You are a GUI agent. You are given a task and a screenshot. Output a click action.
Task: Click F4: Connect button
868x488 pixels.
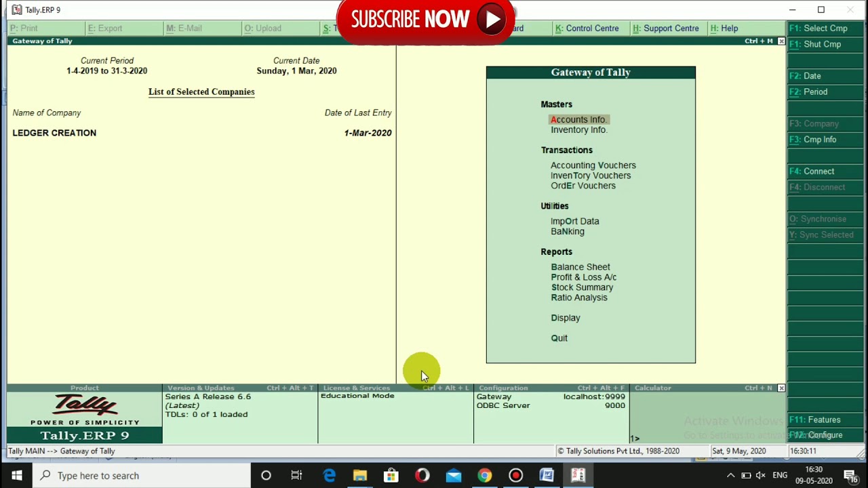[x=825, y=171]
